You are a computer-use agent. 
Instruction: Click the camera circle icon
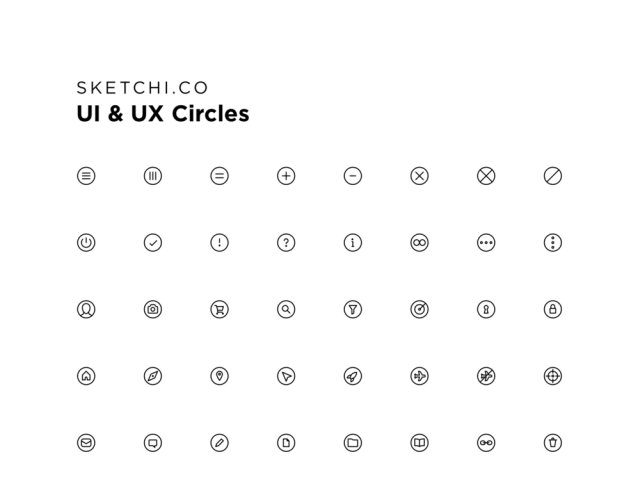click(x=153, y=309)
